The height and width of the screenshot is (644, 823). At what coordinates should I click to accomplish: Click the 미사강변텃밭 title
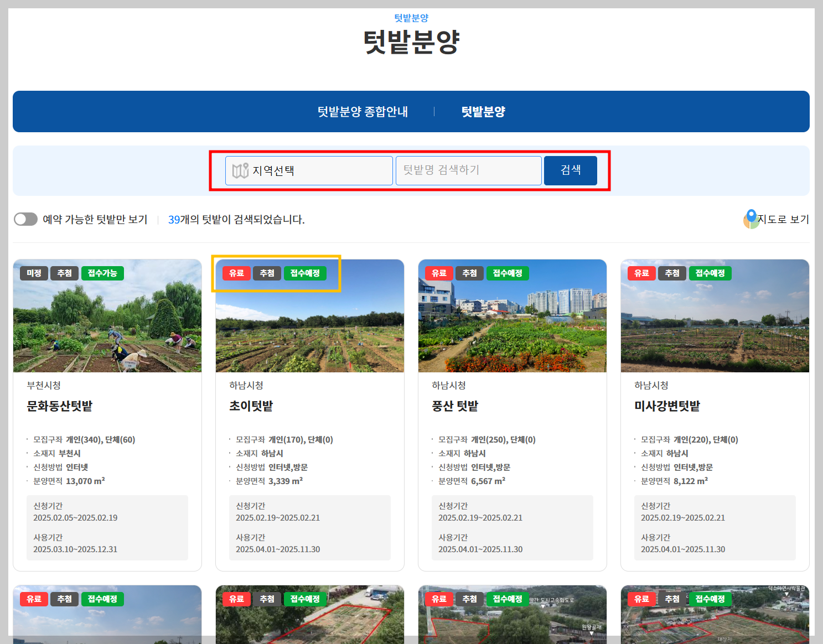pos(667,406)
